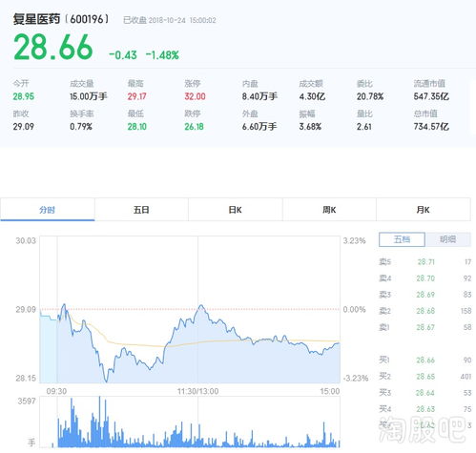476x453 pixels.
Task: Click the 买3 price 28.64
Action: [425, 393]
